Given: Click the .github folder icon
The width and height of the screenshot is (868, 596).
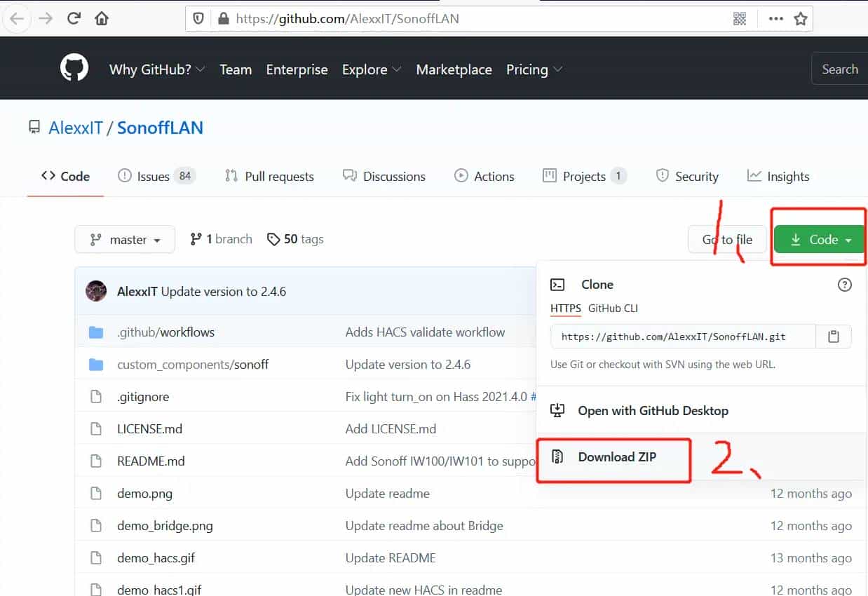Looking at the screenshot, I should [x=96, y=332].
